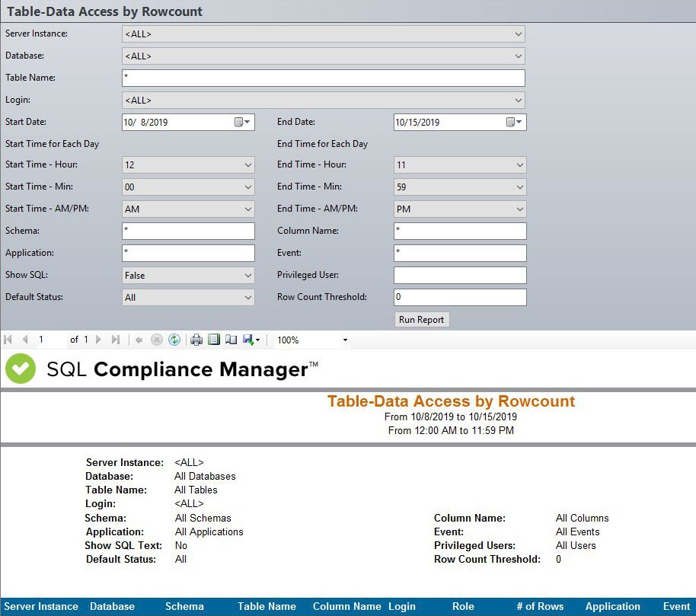Expand the Server Instance dropdown
Image resolution: width=696 pixels, height=616 pixels.
pyautogui.click(x=518, y=34)
